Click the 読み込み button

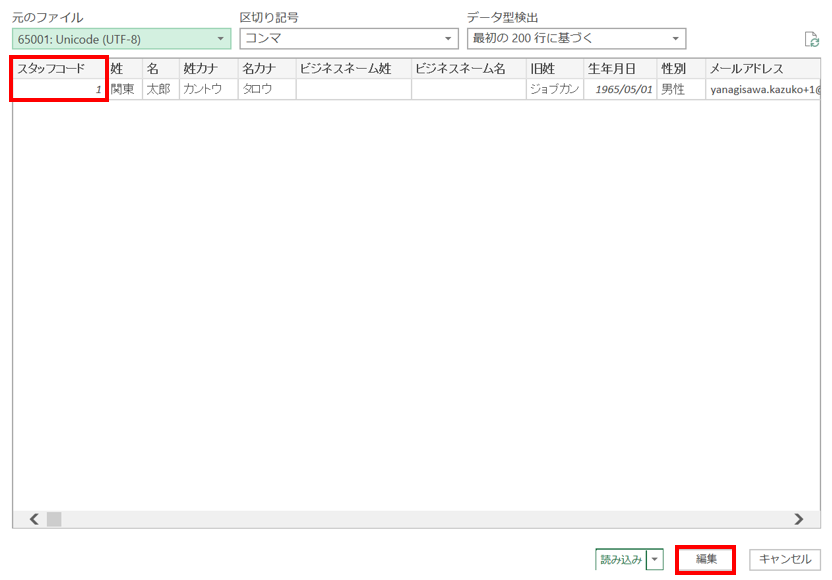coord(620,560)
